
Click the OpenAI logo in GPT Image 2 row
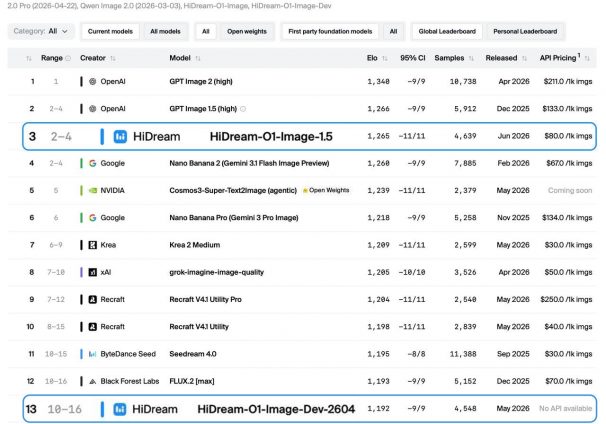[92, 82]
